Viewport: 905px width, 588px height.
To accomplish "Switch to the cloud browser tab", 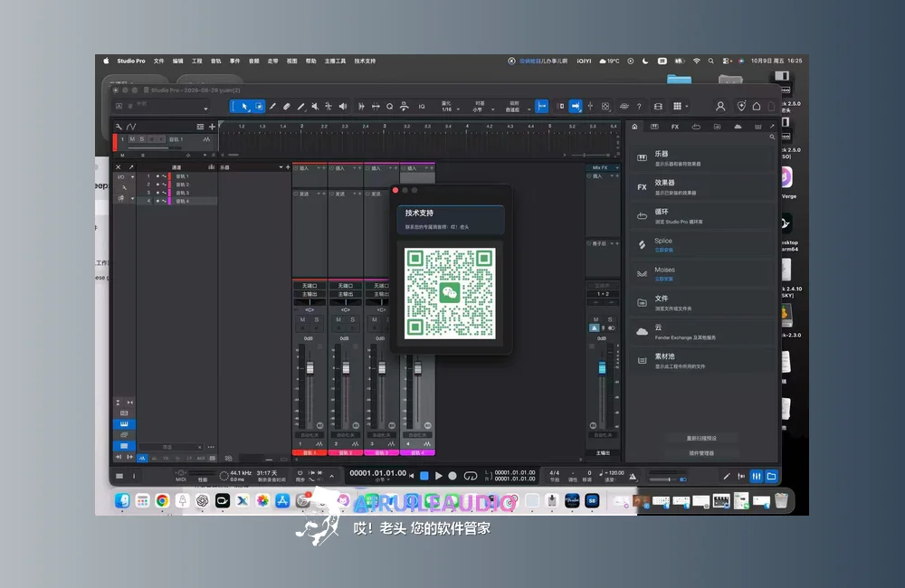I will 738,127.
